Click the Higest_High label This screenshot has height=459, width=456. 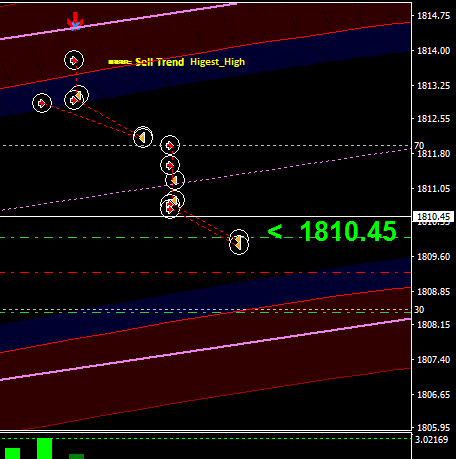pyautogui.click(x=217, y=62)
